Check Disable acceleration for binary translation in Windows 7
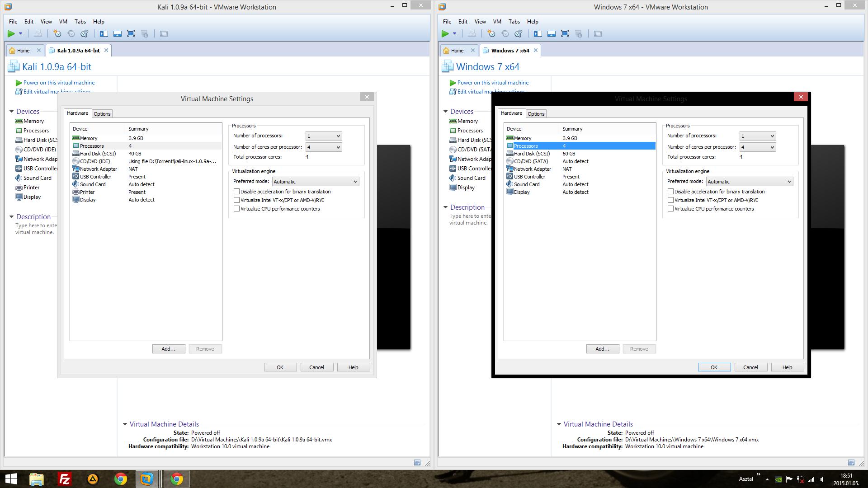This screenshot has height=488, width=868. (670, 192)
